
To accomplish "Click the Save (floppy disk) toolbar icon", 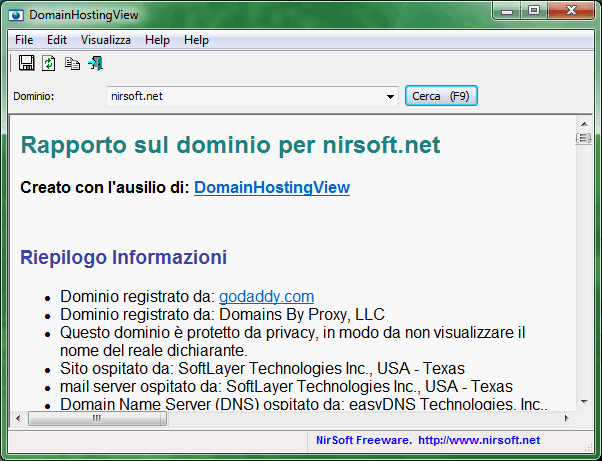I will pos(26,63).
